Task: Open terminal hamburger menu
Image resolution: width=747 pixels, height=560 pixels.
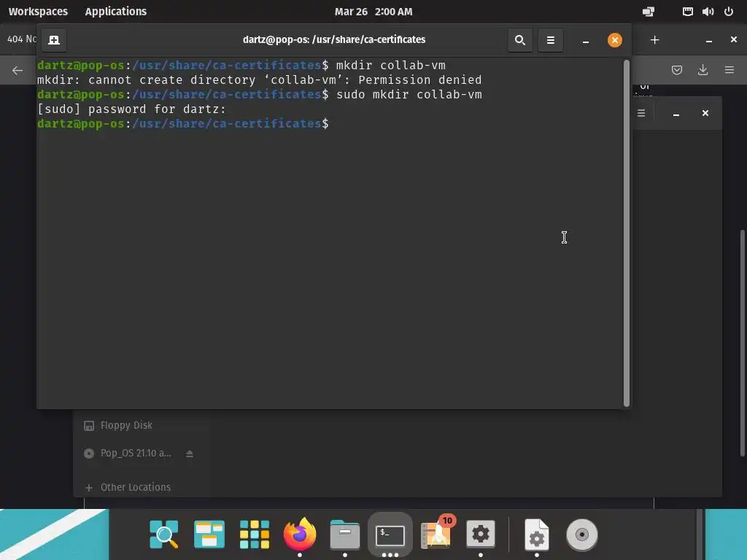Action: click(550, 40)
